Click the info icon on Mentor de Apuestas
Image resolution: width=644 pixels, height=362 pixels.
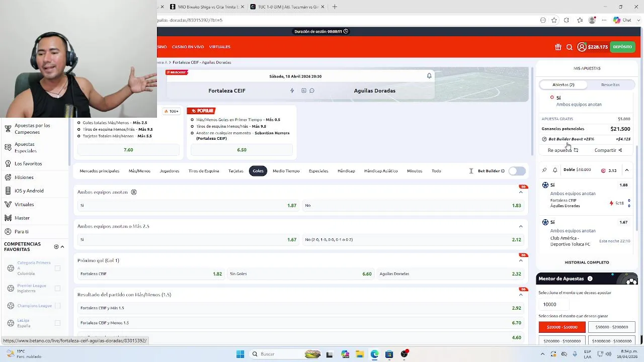point(590,279)
